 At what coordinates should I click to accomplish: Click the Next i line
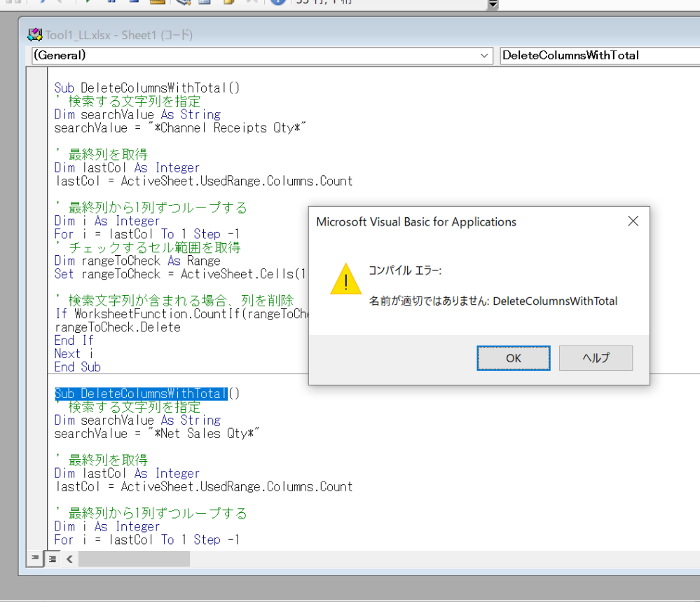click(74, 354)
